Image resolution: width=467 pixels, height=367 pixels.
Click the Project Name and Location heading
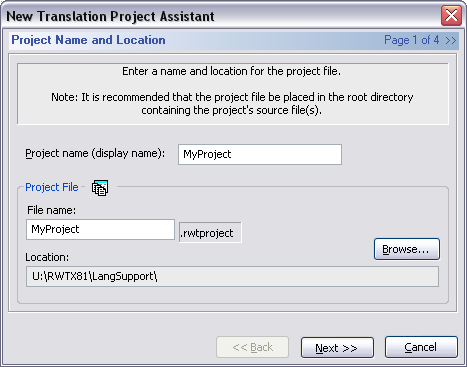88,40
